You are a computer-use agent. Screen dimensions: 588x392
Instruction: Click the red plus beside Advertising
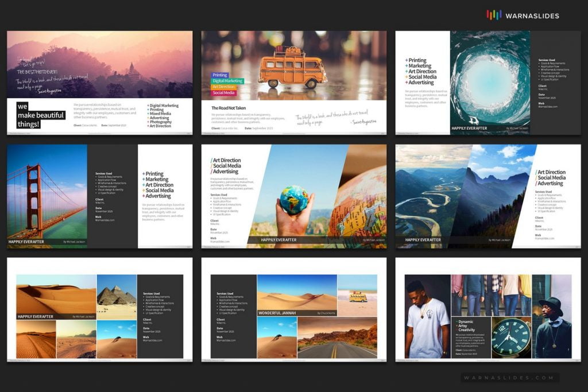pos(407,82)
